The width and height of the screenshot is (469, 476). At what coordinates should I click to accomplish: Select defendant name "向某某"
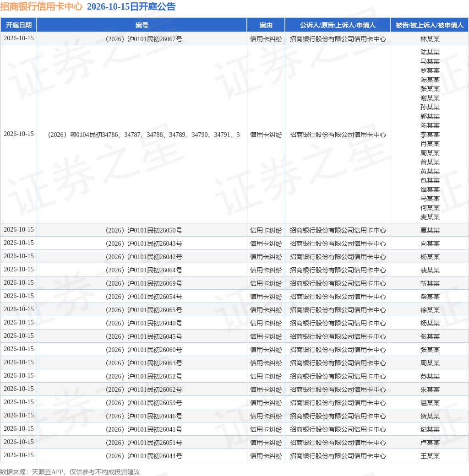pos(430,243)
